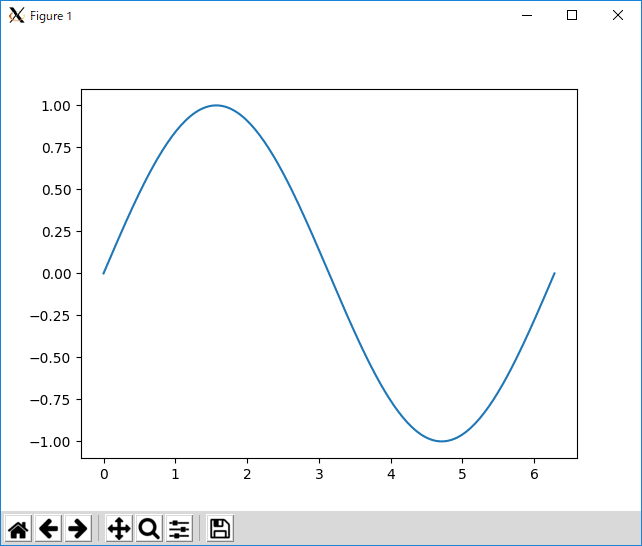Click the x-axis label 2
The height and width of the screenshot is (546, 642).
(247, 474)
